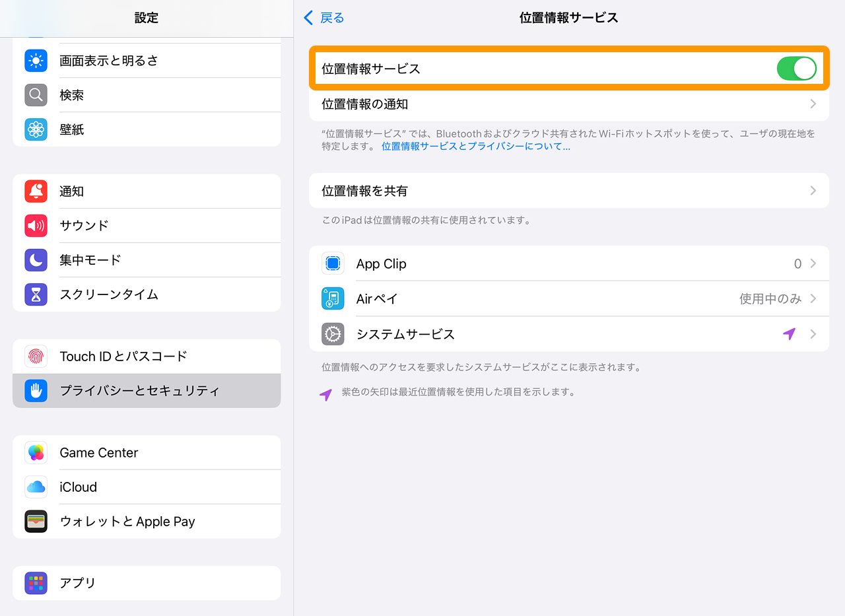Image resolution: width=845 pixels, height=616 pixels.
Task: Tap the 使用中のみ value for Airペイ
Action: pos(770,299)
